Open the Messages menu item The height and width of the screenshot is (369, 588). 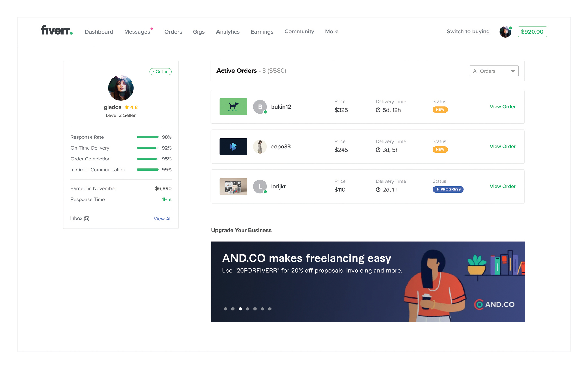tap(137, 32)
